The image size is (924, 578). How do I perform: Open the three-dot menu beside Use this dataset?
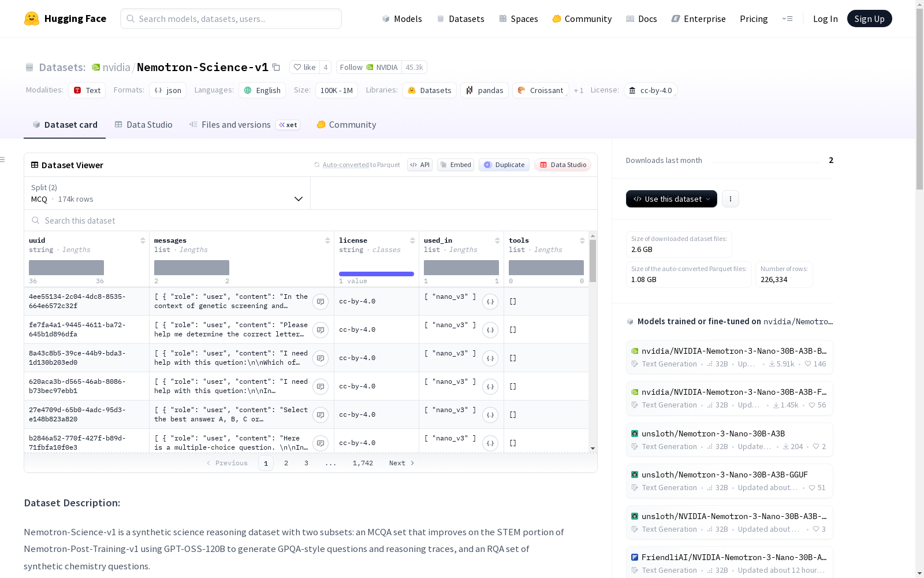pyautogui.click(x=731, y=199)
